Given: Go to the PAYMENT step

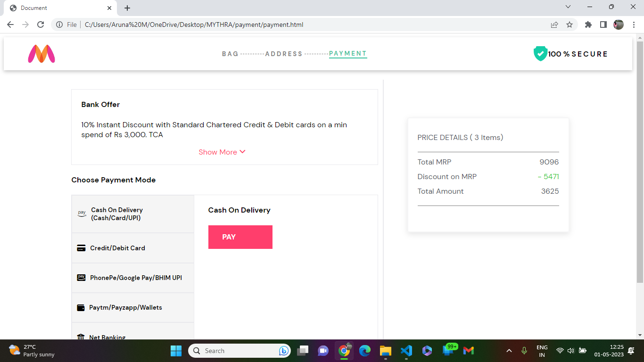Looking at the screenshot, I should (x=347, y=53).
